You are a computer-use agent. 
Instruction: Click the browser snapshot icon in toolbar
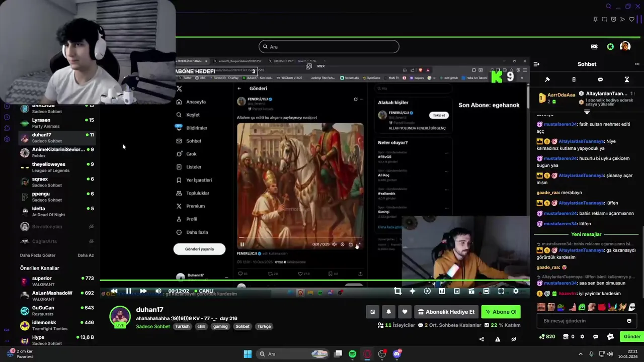point(604,19)
